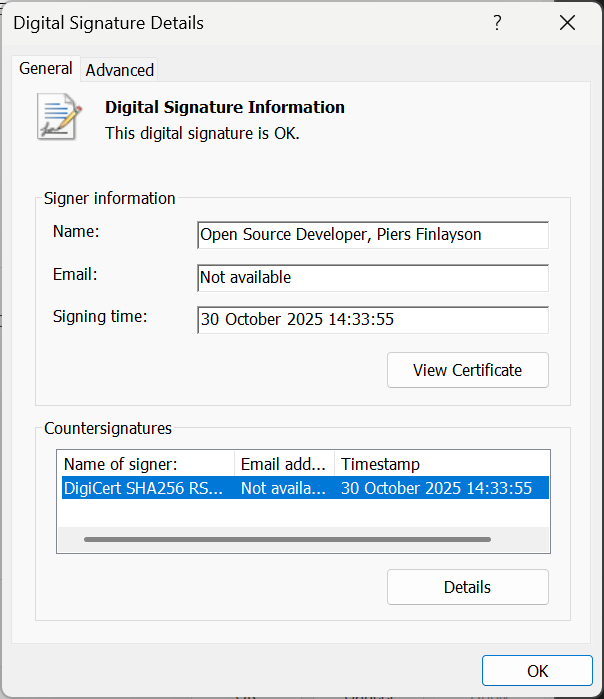
Task: Click the Not availa... cell in countersignatures
Action: click(284, 488)
